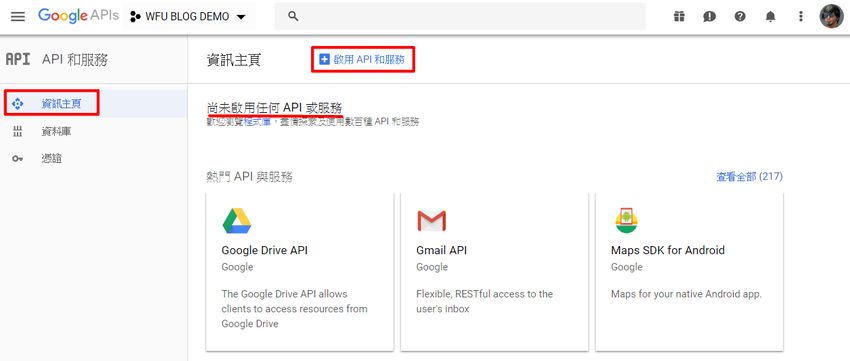
Task: Follow the 程式庫 link in description
Action: click(x=257, y=122)
